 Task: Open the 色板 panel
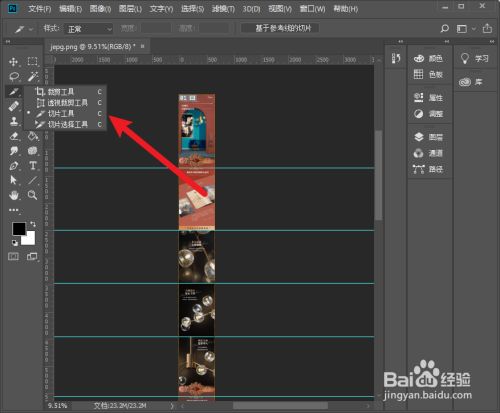[x=428, y=74]
